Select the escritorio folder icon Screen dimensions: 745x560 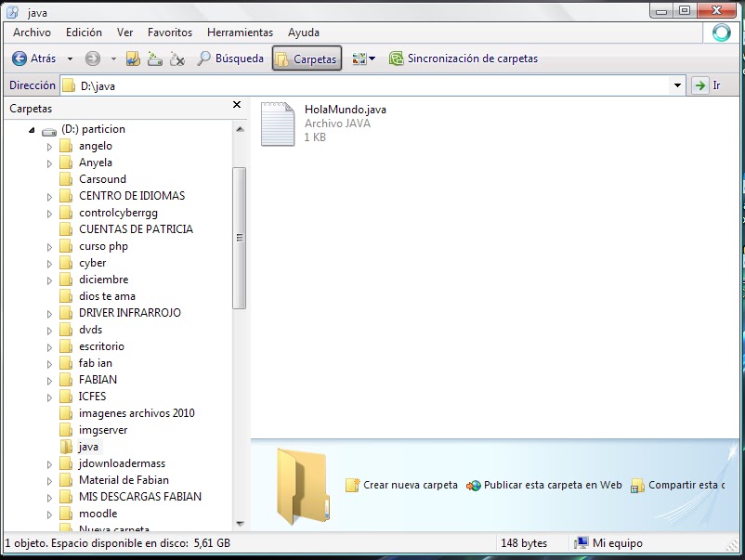point(66,346)
